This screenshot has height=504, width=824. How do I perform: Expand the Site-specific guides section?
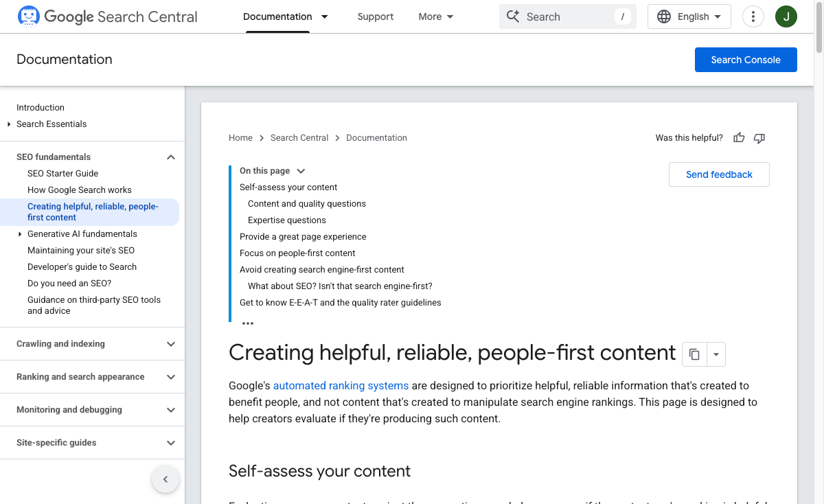tap(171, 443)
